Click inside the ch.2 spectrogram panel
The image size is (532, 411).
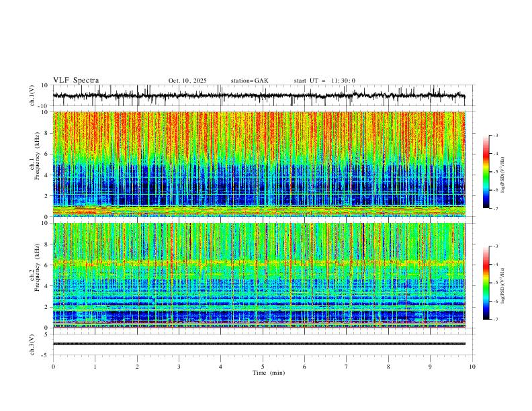pyautogui.click(x=259, y=275)
